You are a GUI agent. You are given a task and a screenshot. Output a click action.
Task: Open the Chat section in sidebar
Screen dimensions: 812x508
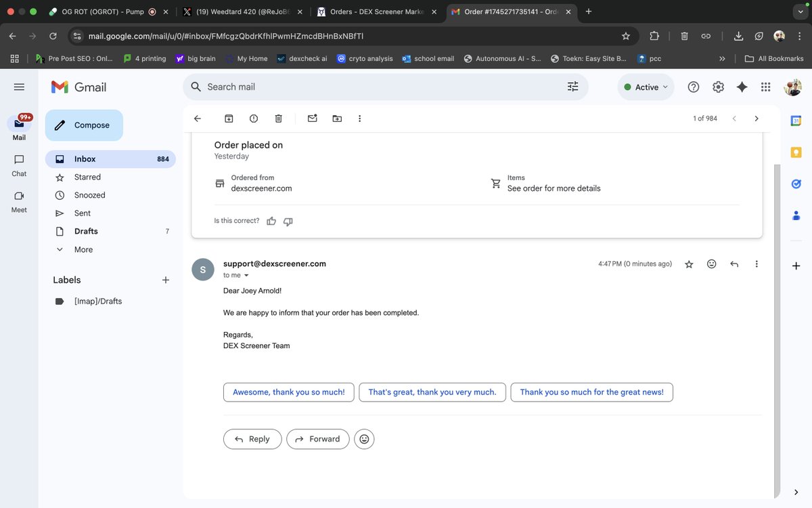pos(19,165)
